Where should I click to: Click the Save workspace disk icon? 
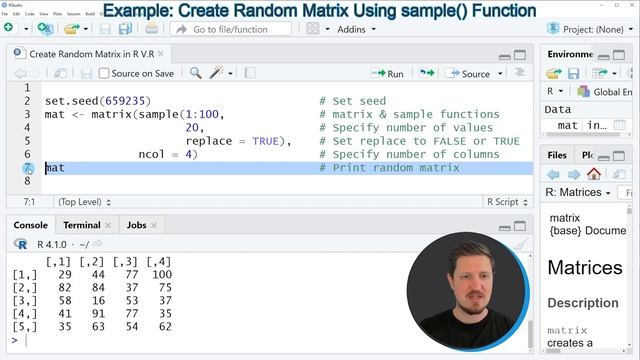(x=573, y=73)
